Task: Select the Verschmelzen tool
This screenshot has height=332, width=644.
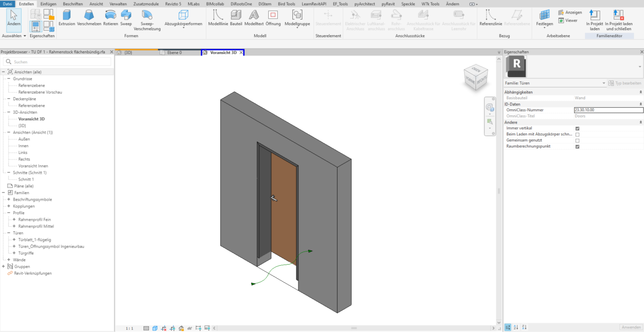Action: pyautogui.click(x=89, y=19)
